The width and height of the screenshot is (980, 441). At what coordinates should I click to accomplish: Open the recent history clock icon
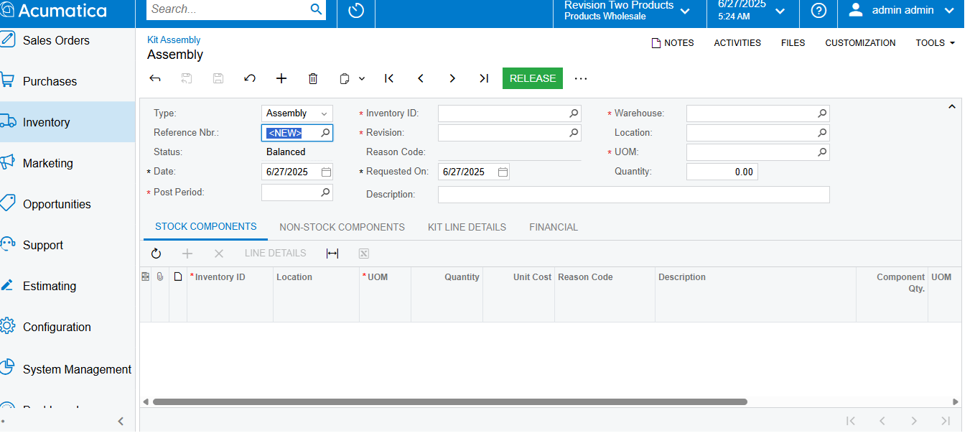coord(356,11)
